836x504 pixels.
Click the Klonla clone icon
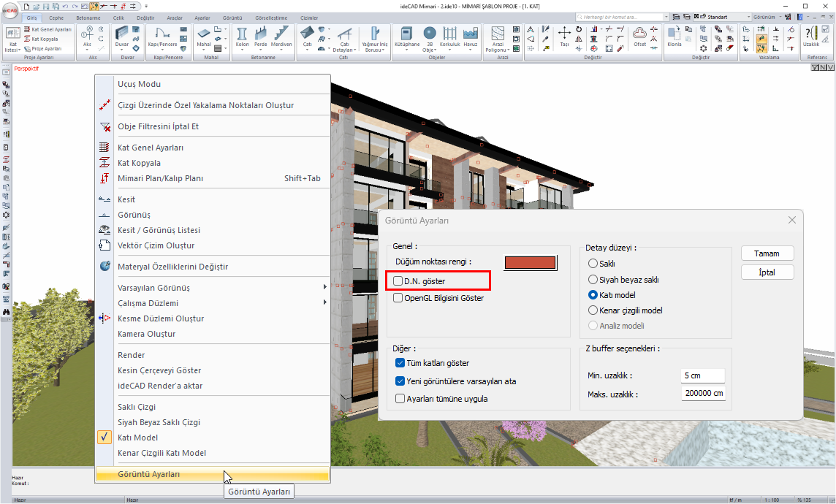[x=674, y=35]
